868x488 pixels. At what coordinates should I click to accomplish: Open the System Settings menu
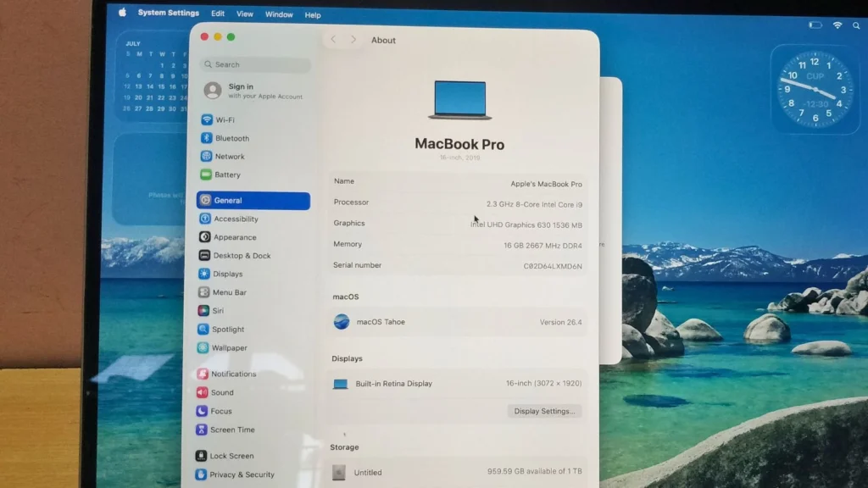pos(169,13)
